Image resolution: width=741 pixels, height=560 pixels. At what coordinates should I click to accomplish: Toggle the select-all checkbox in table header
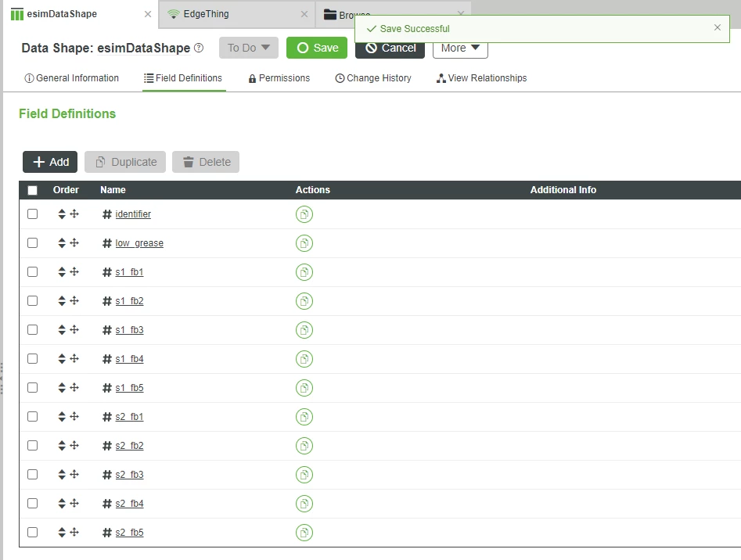[33, 190]
